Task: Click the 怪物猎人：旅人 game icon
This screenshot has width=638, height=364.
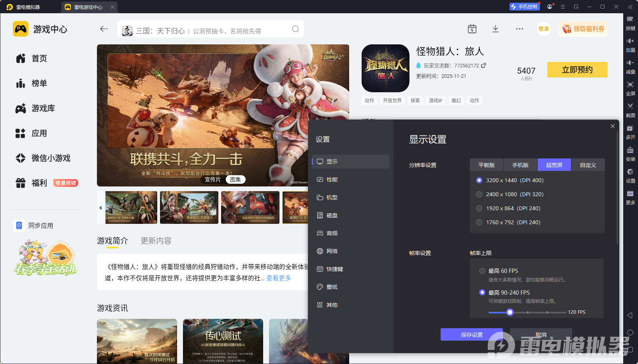Action: [x=385, y=68]
